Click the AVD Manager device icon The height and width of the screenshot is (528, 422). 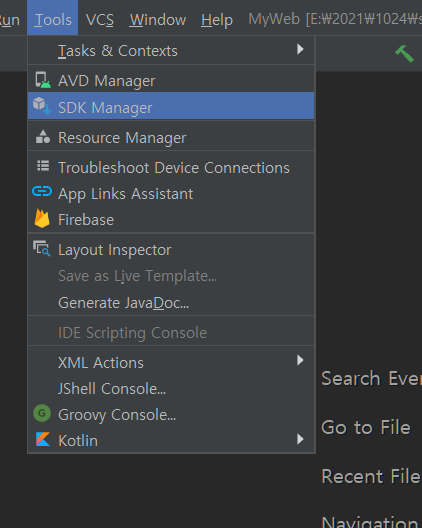[x=43, y=80]
